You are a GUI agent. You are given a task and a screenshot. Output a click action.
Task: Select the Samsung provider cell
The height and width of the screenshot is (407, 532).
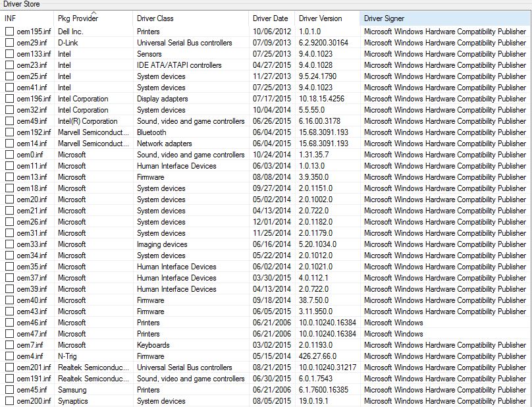point(72,390)
